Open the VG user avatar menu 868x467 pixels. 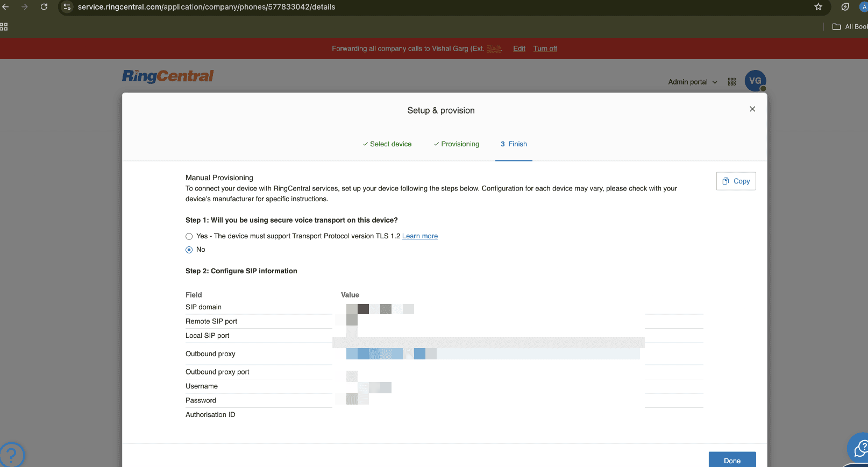point(755,81)
